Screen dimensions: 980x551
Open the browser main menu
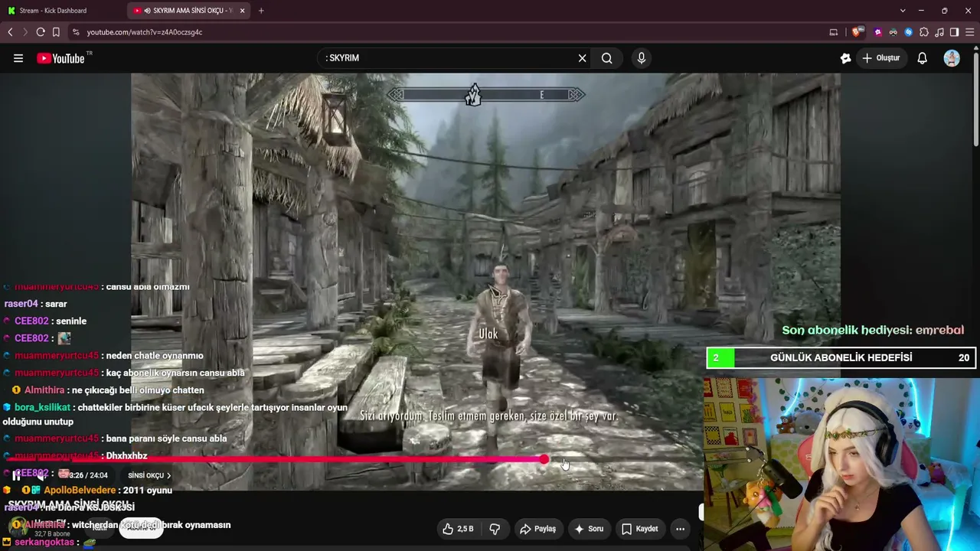(x=970, y=32)
